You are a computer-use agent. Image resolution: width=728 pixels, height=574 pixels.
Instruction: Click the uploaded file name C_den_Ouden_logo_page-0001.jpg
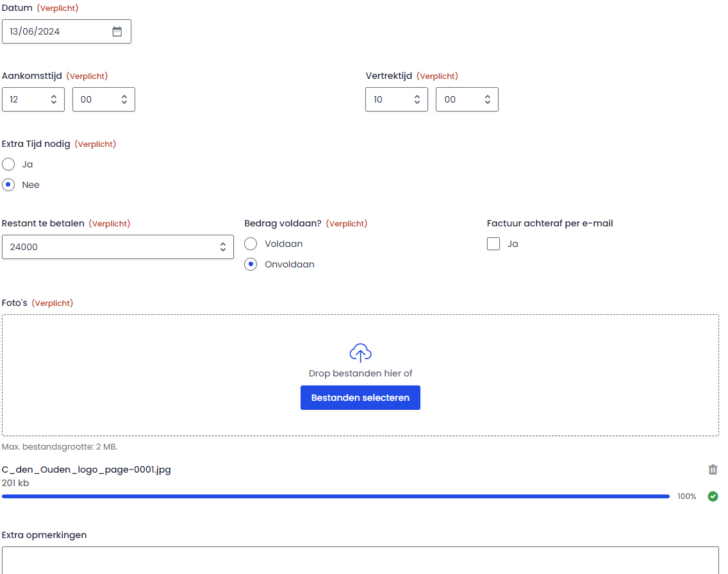(x=87, y=470)
